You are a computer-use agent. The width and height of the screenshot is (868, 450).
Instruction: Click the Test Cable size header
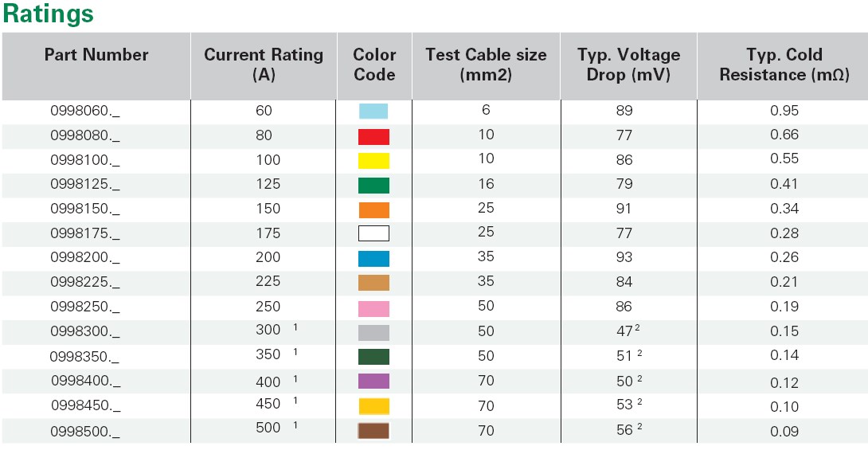[486, 65]
